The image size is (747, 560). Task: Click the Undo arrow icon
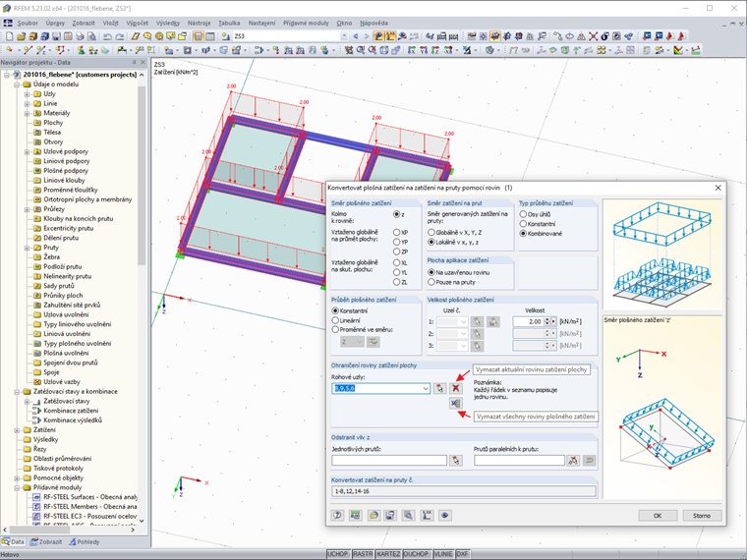108,36
